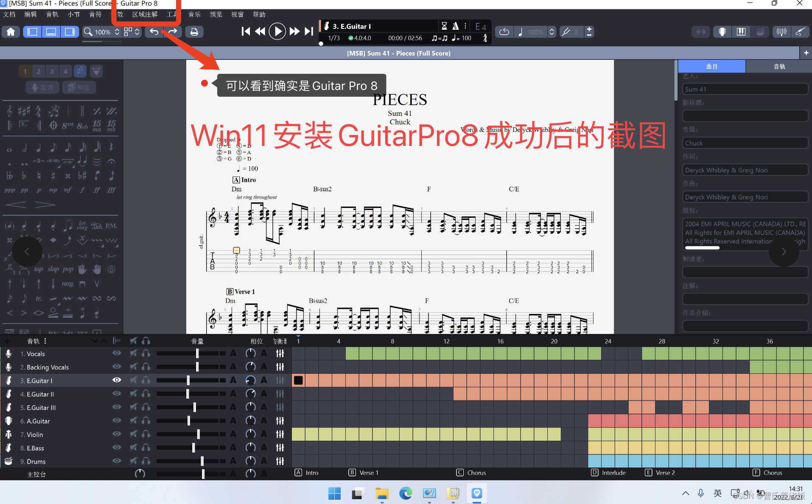Show the piano keyboard view
Image resolution: width=812 pixels, height=504 pixels.
coord(741,32)
